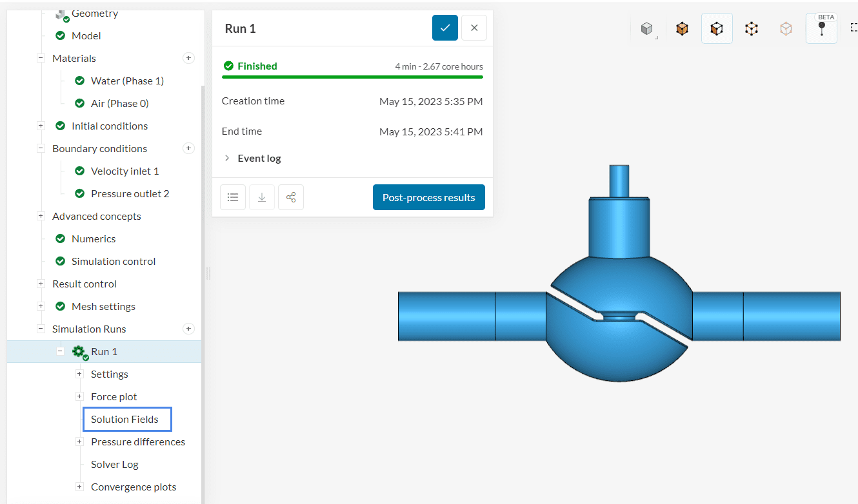
Task: Click the share run icon
Action: coord(291,197)
